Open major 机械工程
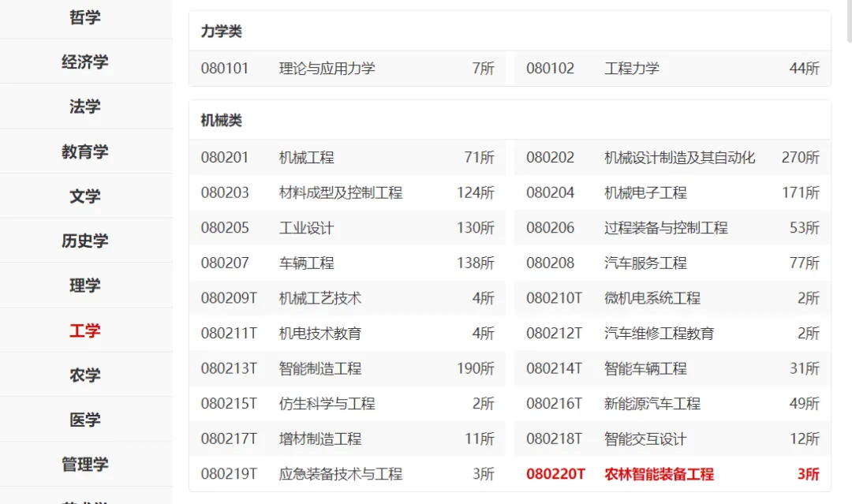Viewport: 852px width, 504px height. coord(306,158)
